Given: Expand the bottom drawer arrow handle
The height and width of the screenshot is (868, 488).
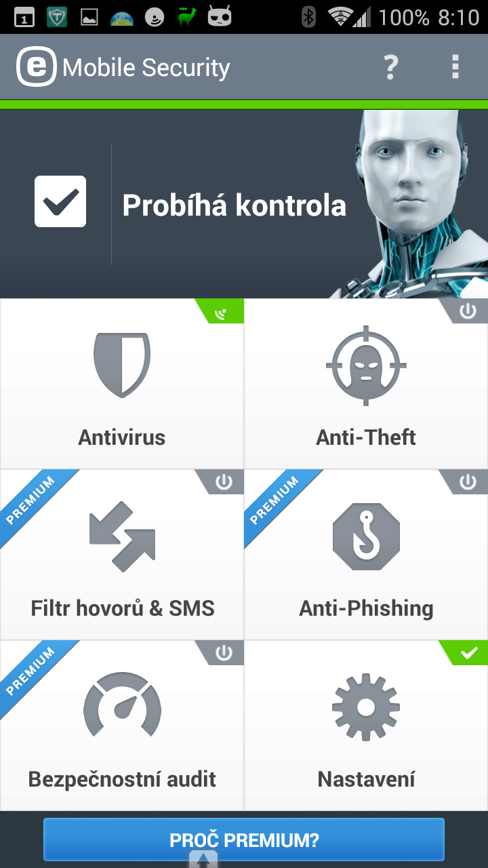Looking at the screenshot, I should pyautogui.click(x=203, y=860).
